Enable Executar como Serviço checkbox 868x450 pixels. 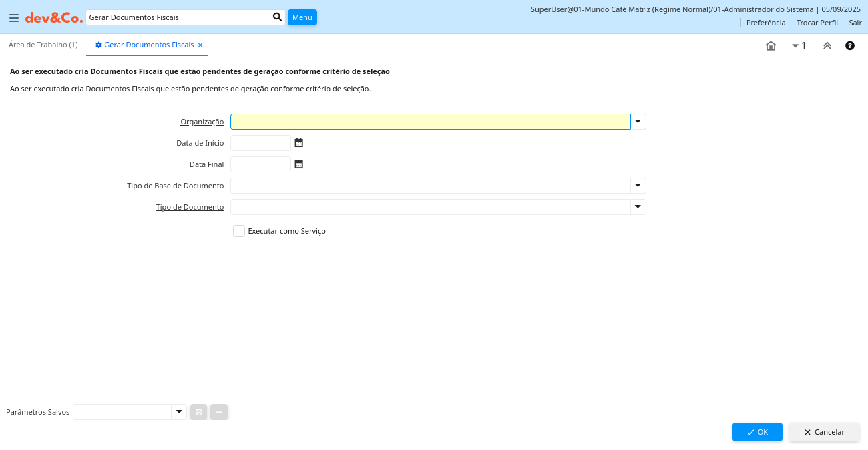click(239, 231)
